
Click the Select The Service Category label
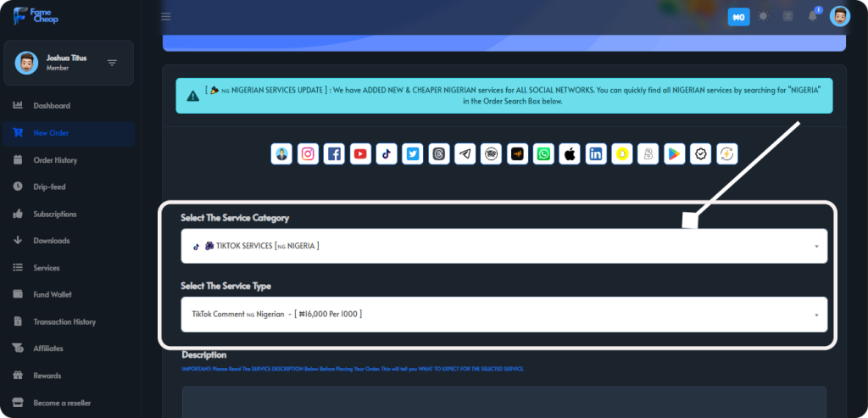(x=236, y=218)
